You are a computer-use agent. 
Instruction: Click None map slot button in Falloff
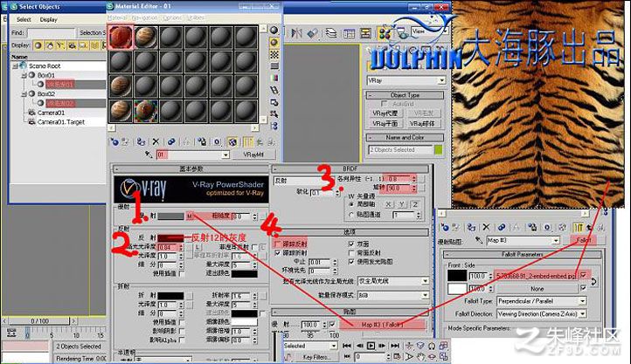(x=537, y=288)
